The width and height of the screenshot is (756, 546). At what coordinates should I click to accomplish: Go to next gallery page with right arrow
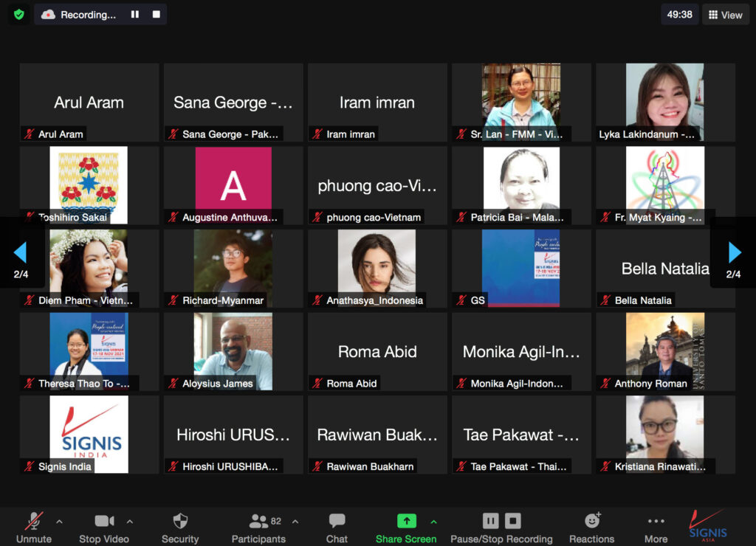(735, 253)
